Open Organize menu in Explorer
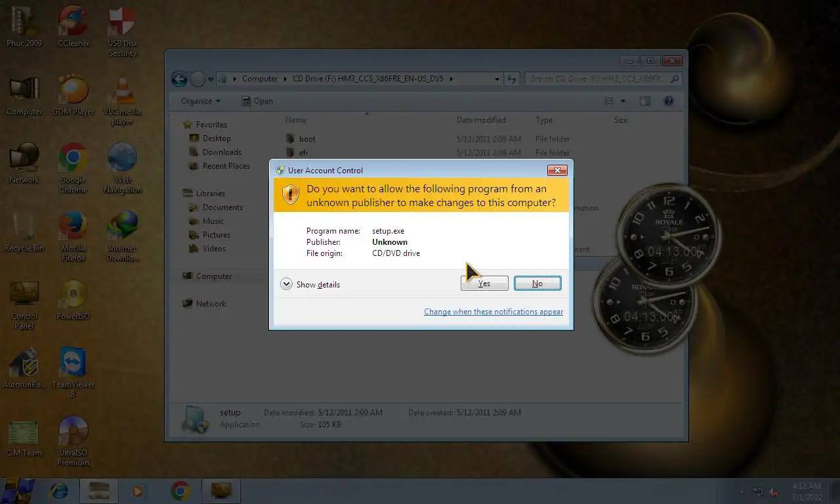Image resolution: width=840 pixels, height=504 pixels. 201,101
